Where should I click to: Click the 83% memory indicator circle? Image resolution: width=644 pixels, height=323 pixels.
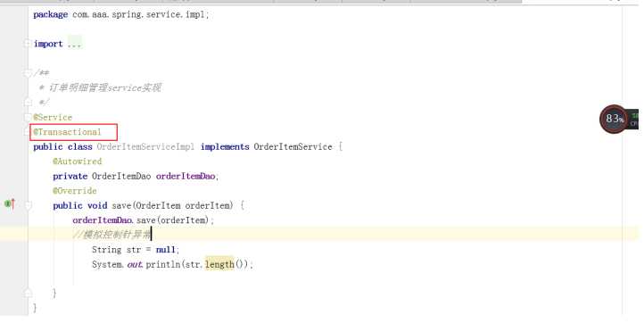coord(613,119)
